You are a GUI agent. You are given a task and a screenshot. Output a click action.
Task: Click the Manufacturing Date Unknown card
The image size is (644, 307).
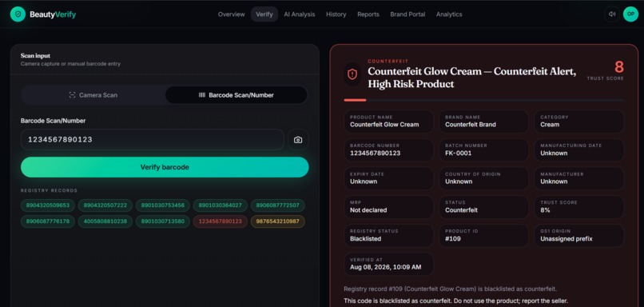(x=579, y=150)
